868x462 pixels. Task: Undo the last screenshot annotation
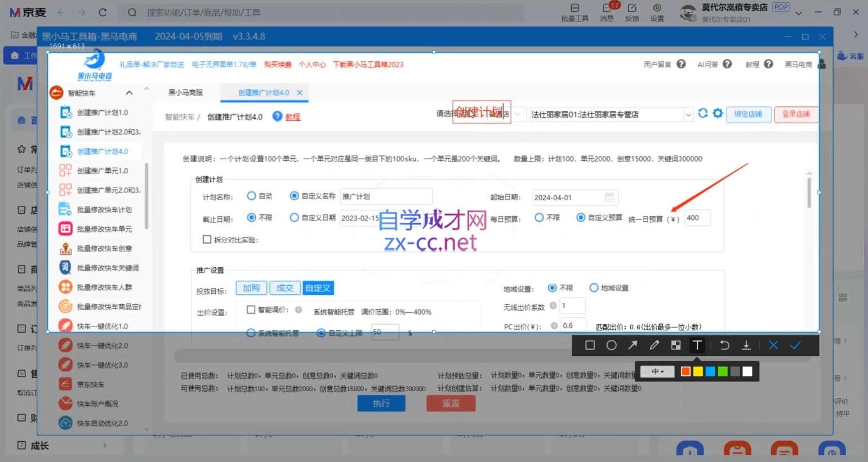(x=724, y=346)
